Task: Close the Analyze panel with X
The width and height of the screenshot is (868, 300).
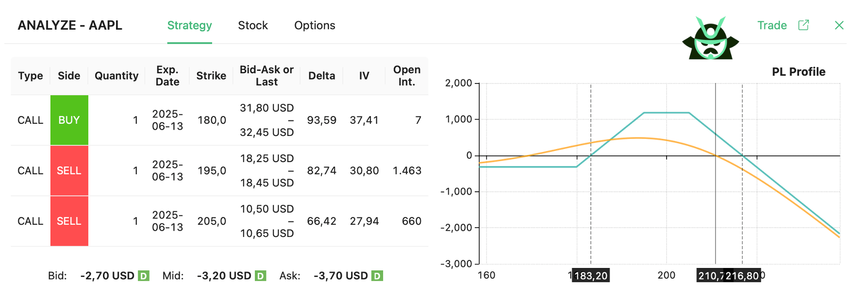Action: coord(839,25)
